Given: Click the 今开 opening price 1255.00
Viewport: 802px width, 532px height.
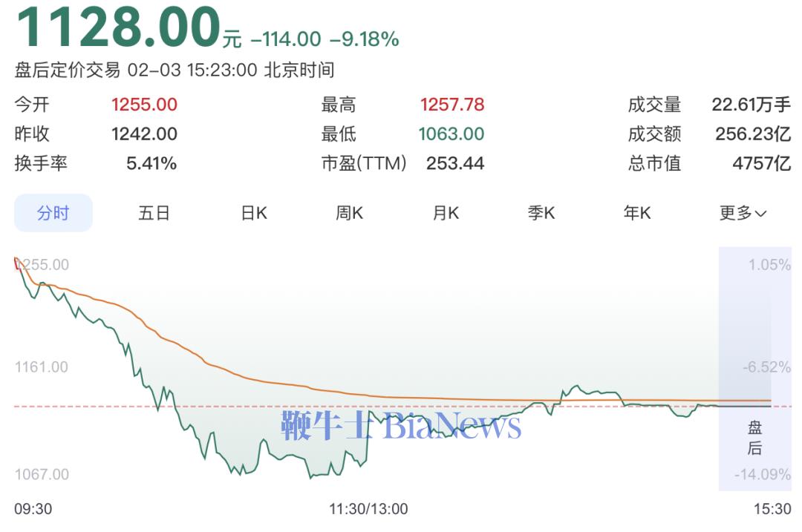Looking at the screenshot, I should [144, 105].
